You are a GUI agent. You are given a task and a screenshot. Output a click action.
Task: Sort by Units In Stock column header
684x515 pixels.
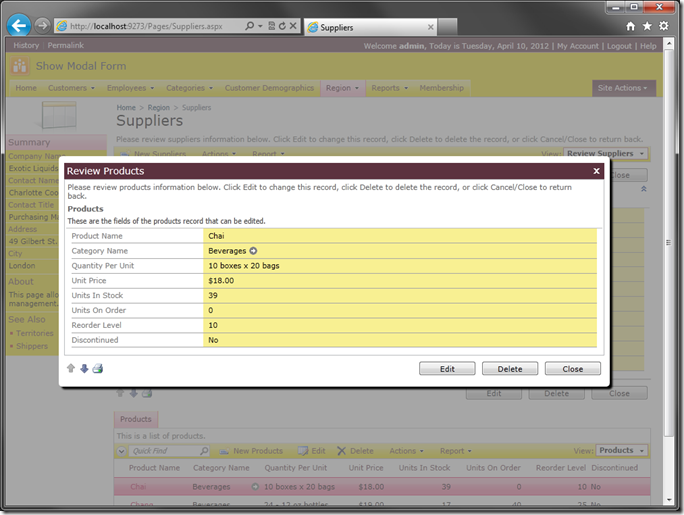point(424,467)
